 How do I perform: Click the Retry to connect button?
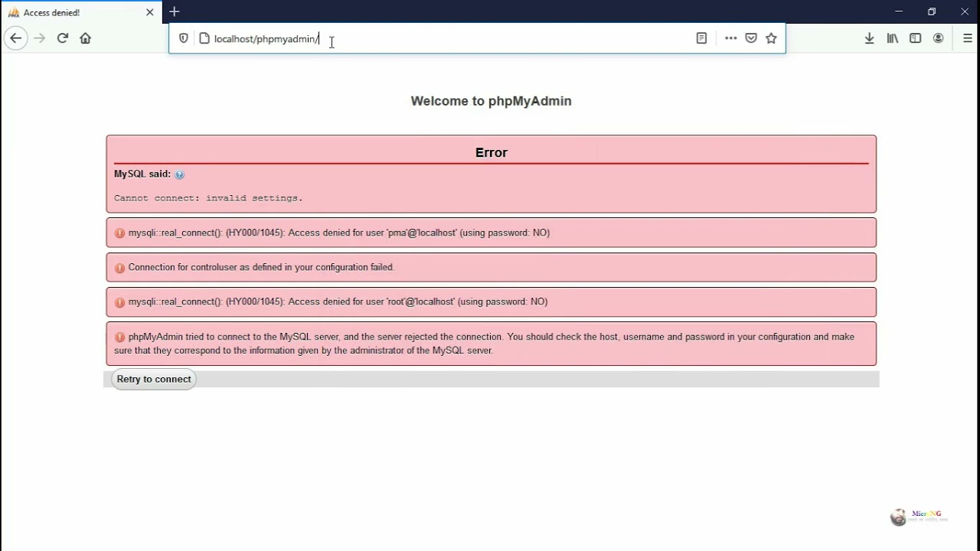click(154, 379)
